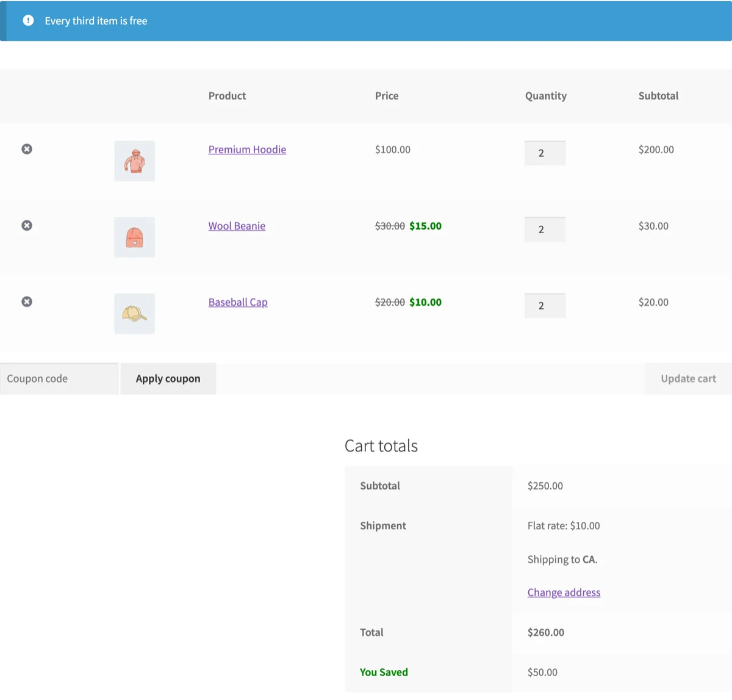Image resolution: width=732 pixels, height=700 pixels.
Task: Remove Wool Beanie from the cart
Action: coord(27,225)
